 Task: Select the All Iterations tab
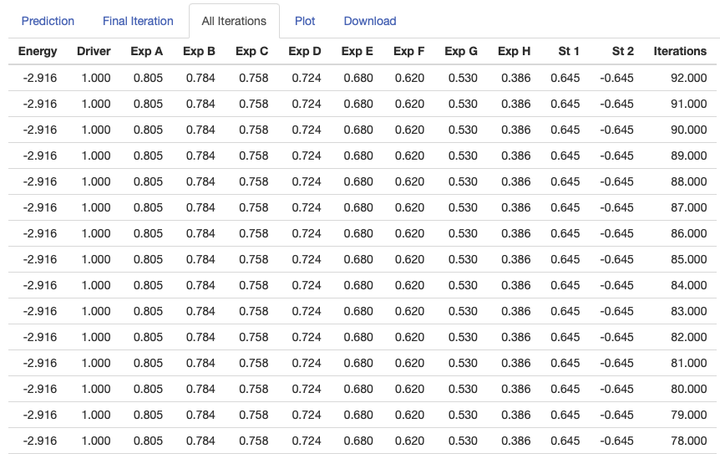234,21
